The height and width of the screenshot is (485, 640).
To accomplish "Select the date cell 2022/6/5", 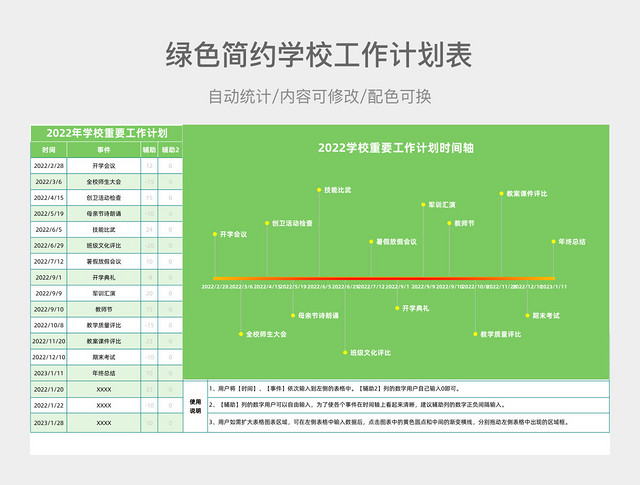I will click(x=49, y=229).
